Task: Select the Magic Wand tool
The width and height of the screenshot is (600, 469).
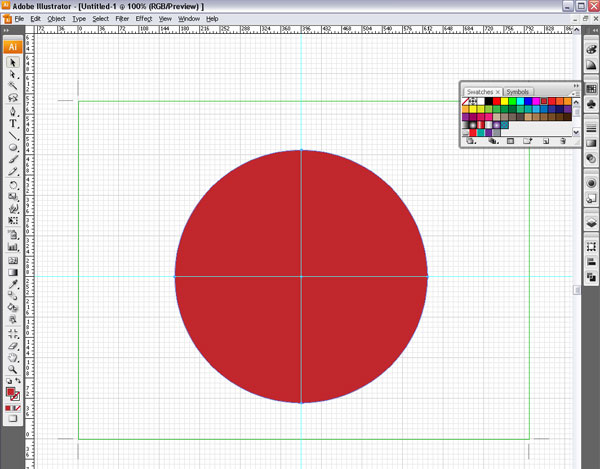Action: 13,86
